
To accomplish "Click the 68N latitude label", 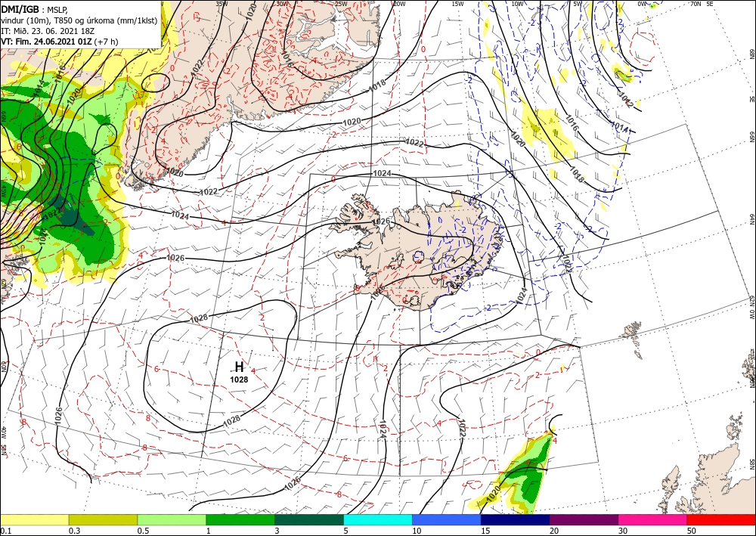I will point(751,54).
